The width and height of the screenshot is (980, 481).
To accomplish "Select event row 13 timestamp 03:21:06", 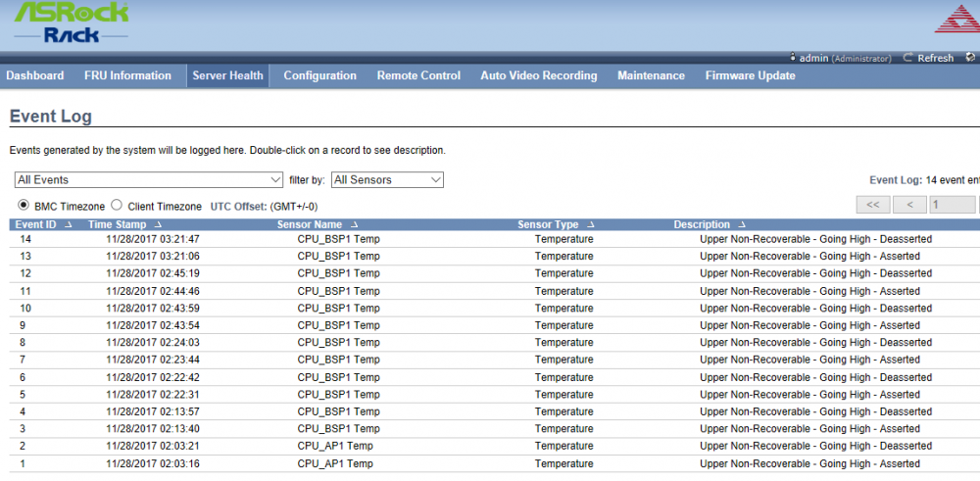I will coord(153,256).
